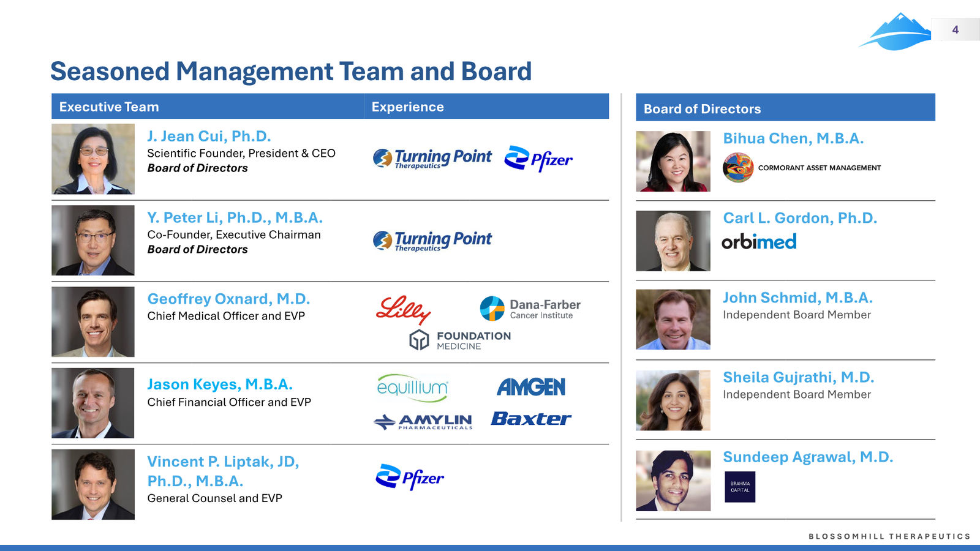Select "General Counsel and EVP" text

coord(215,498)
